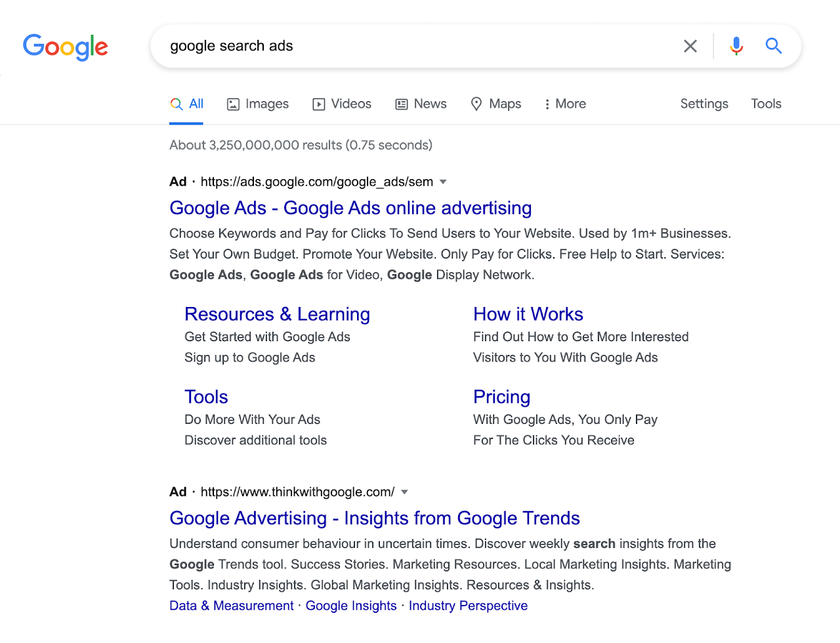
Task: Click the Google logo
Action: [66, 47]
